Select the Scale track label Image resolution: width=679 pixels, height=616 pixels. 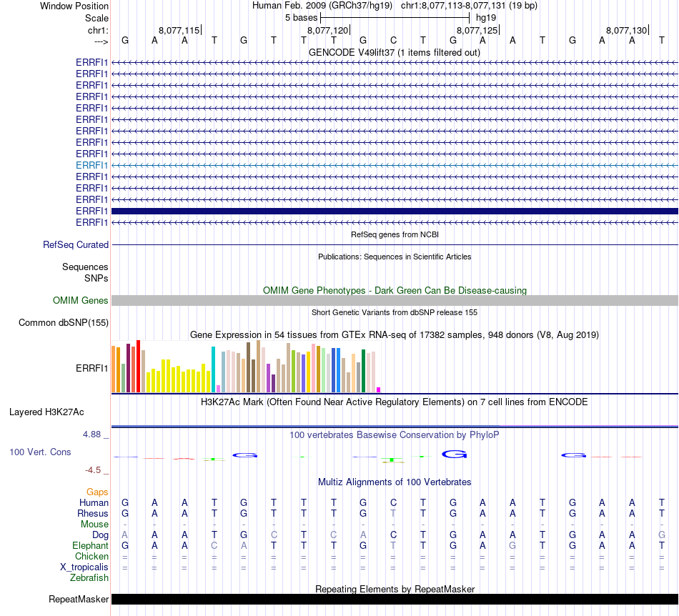click(x=96, y=18)
